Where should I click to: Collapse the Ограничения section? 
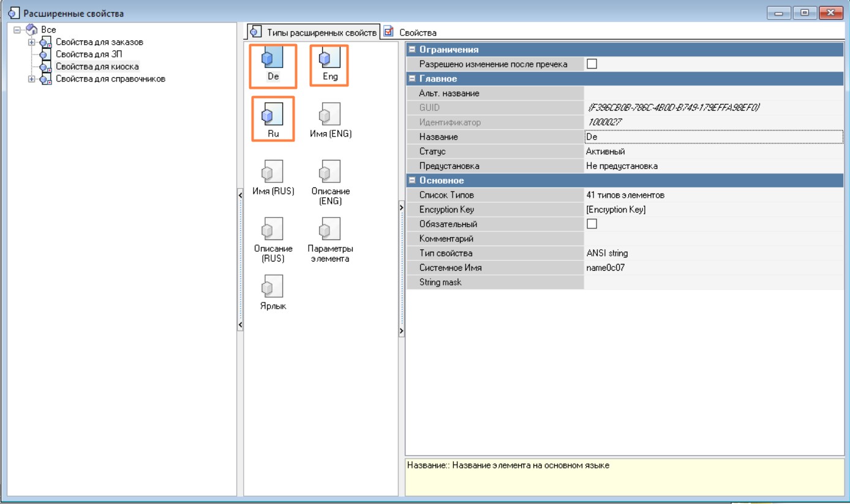coord(412,50)
